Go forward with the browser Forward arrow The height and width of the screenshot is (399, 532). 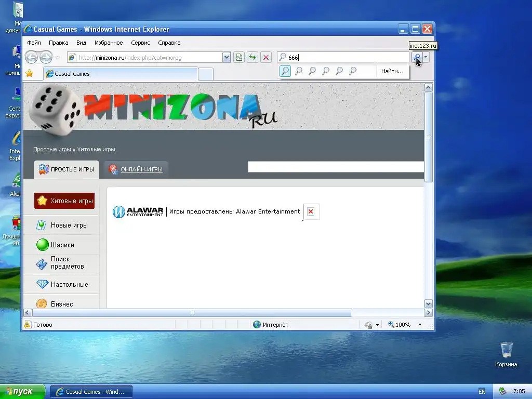pos(46,57)
